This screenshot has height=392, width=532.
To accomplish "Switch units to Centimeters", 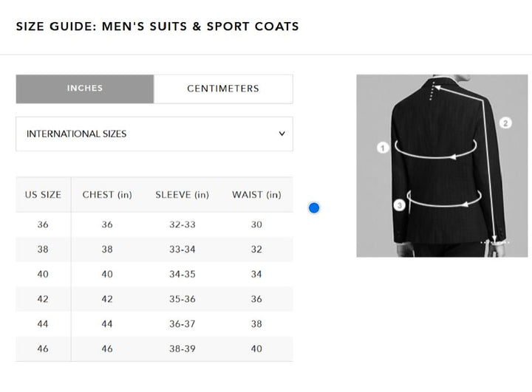I will click(223, 89).
